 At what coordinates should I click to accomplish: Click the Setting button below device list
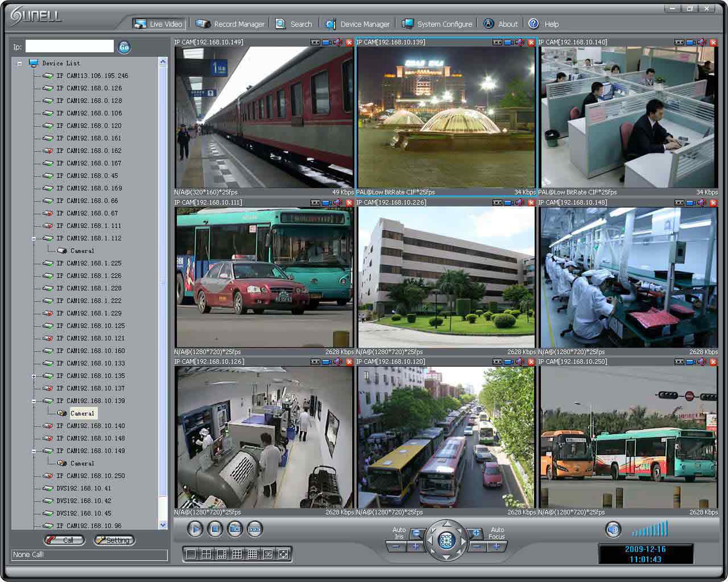click(x=114, y=540)
